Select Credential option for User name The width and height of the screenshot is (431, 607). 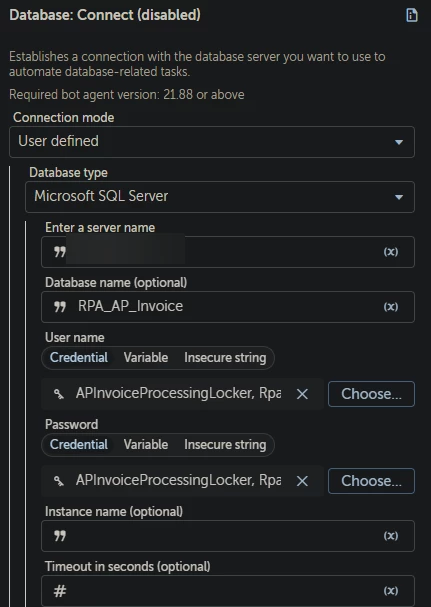point(79,358)
